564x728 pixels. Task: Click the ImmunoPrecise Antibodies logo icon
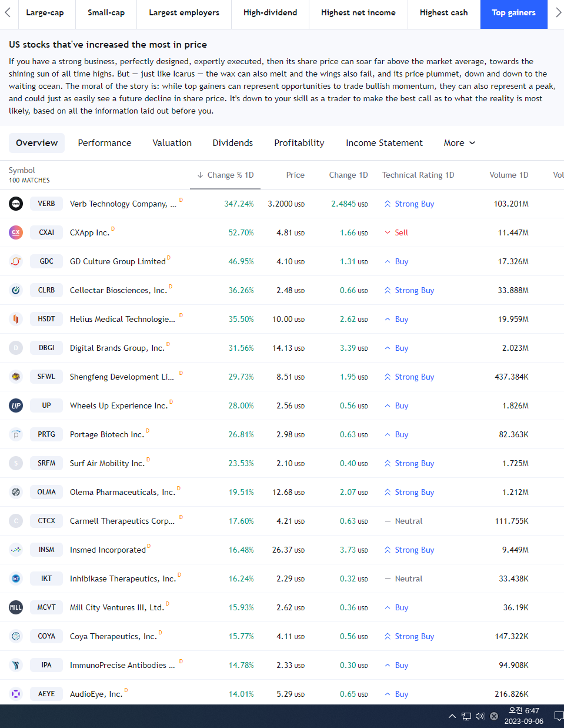tap(16, 665)
